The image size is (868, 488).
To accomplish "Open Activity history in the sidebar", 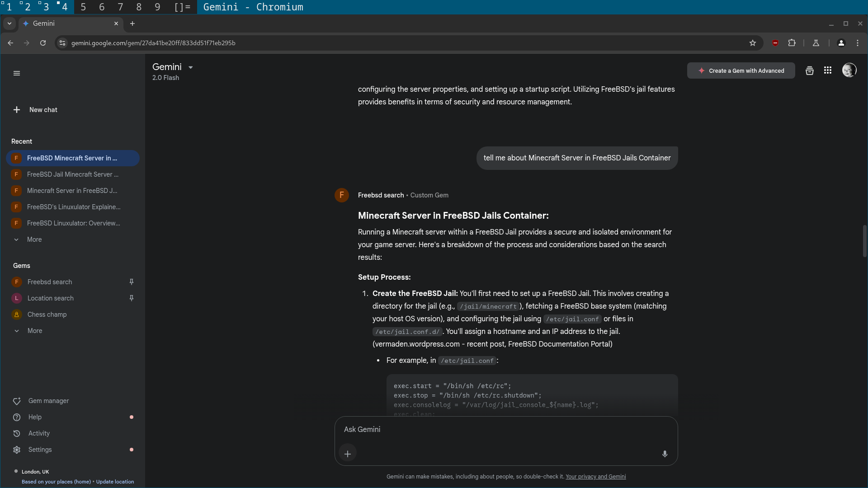I will [39, 433].
